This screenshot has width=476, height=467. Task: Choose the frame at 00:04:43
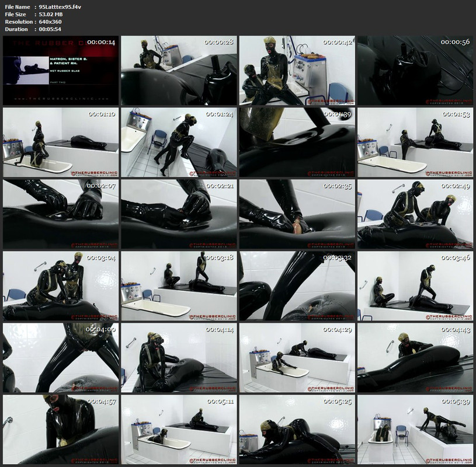click(x=415, y=358)
